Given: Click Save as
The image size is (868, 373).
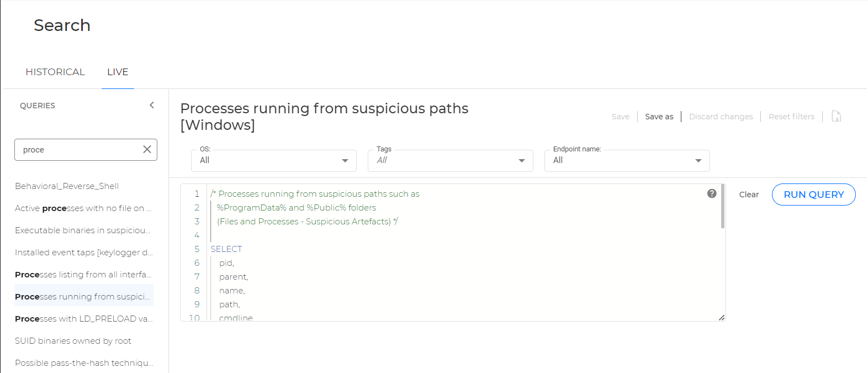Looking at the screenshot, I should click(x=659, y=117).
